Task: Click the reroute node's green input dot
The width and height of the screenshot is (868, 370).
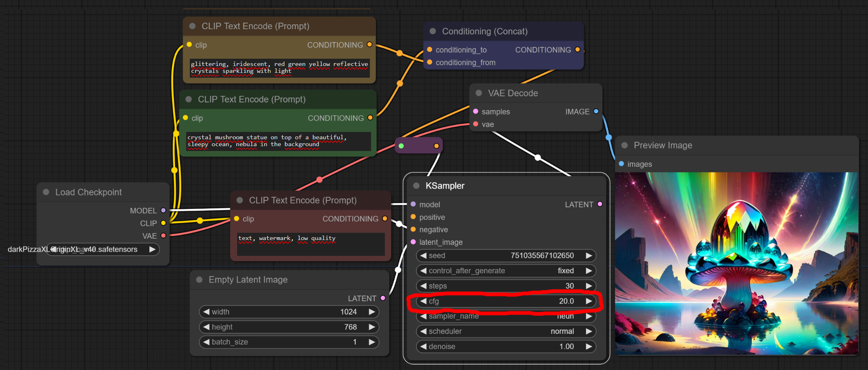Action: [401, 146]
